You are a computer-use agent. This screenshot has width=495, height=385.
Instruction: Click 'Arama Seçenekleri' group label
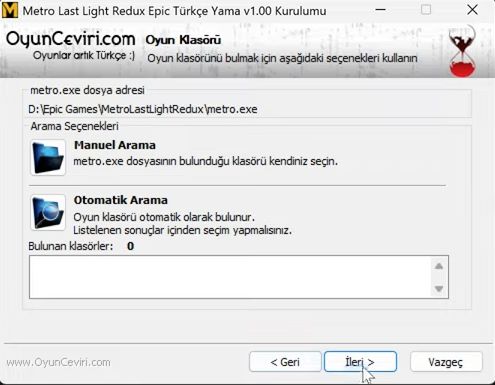[x=75, y=126]
